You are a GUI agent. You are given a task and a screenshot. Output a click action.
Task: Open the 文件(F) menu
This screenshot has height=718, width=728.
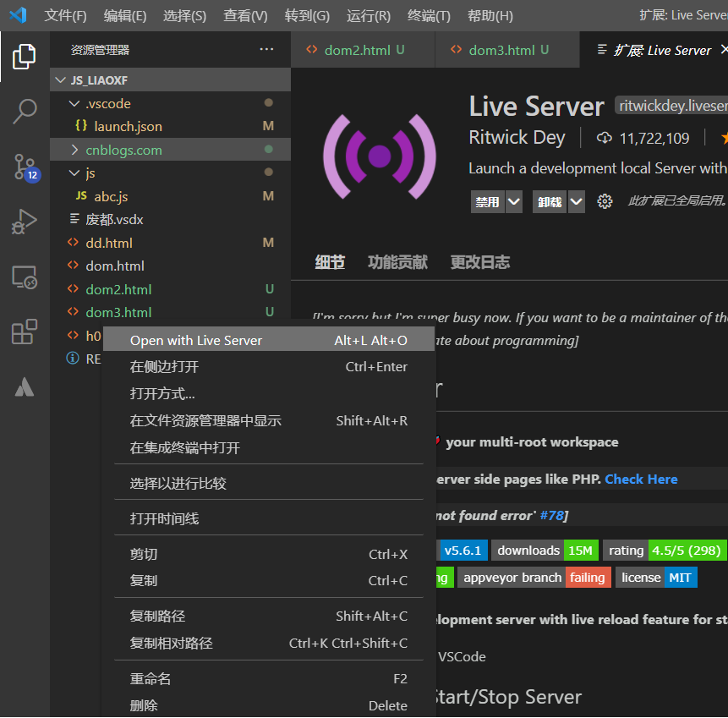65,16
